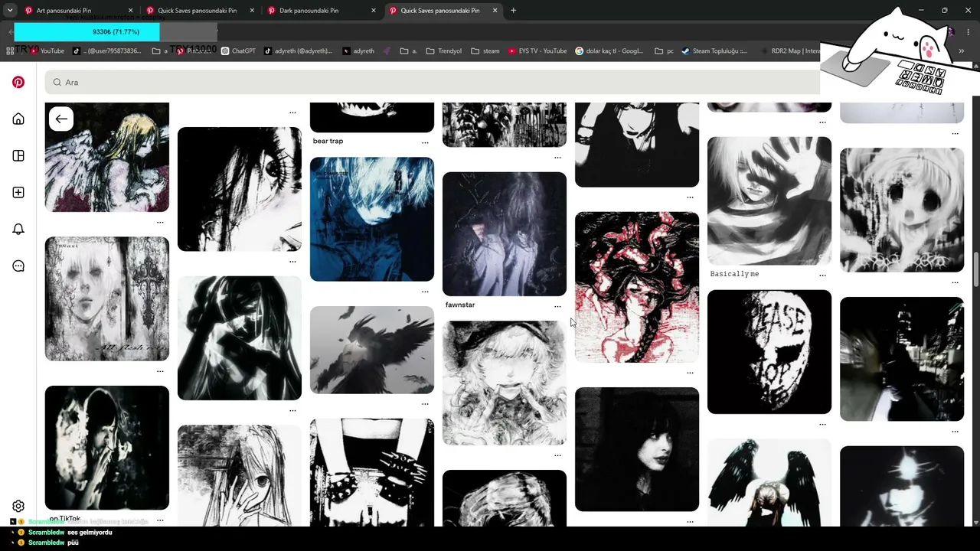Viewport: 980px width, 551px height.
Task: Open the dolar kaç tl Google bookmark
Action: click(609, 51)
